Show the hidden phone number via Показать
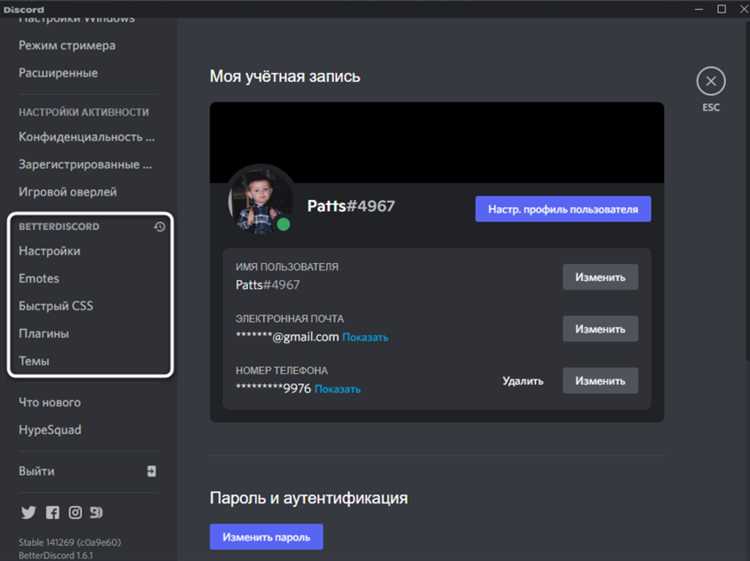Screen dimensions: 750x561 (337, 389)
